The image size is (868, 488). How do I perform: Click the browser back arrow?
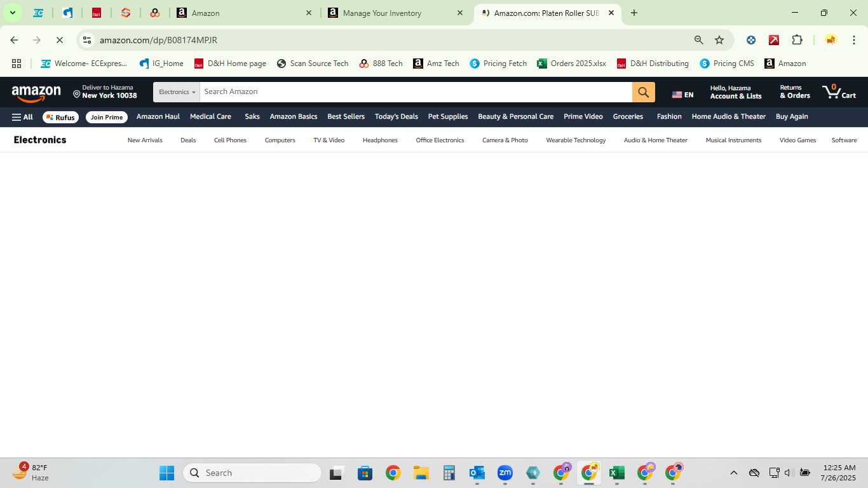[14, 40]
